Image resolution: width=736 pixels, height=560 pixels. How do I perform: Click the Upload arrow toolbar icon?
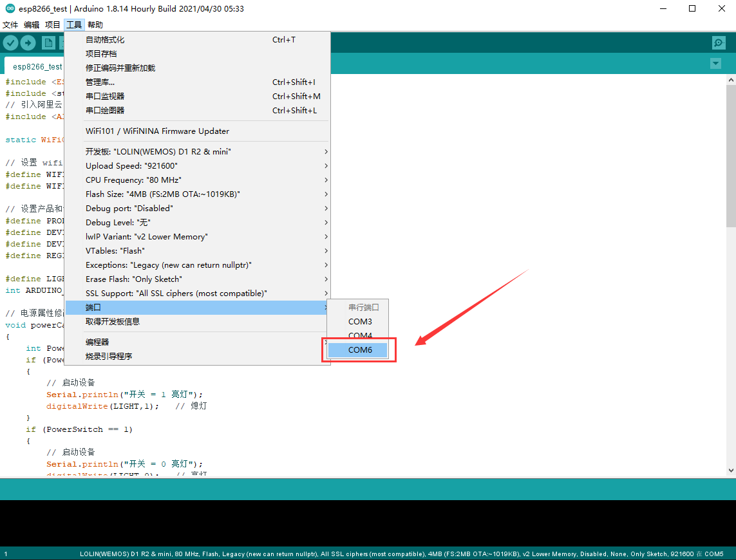[28, 43]
